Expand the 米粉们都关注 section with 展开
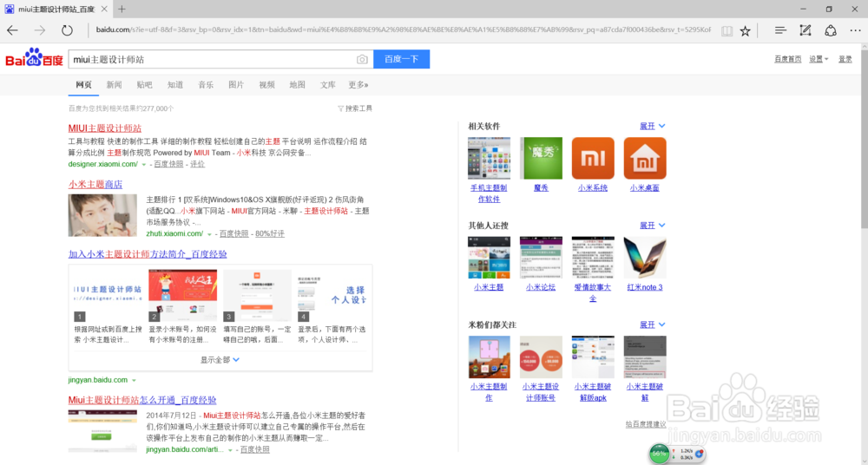This screenshot has width=868, height=465. [x=653, y=324]
